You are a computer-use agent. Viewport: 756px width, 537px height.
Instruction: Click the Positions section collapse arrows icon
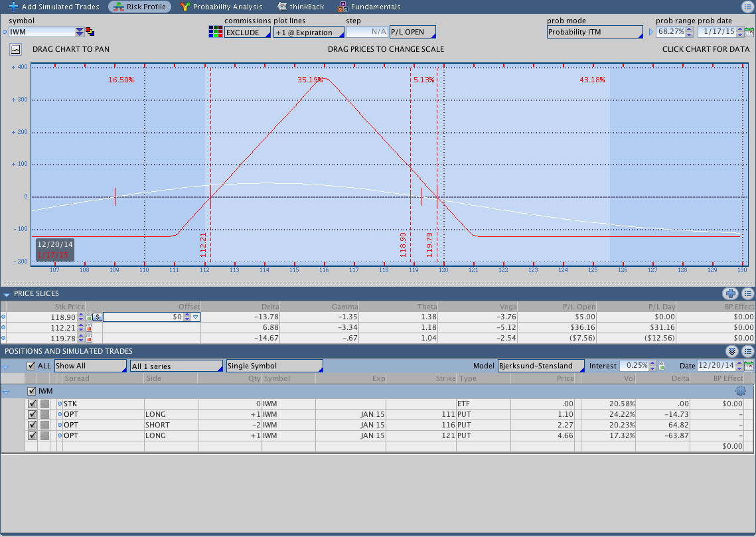pos(732,351)
